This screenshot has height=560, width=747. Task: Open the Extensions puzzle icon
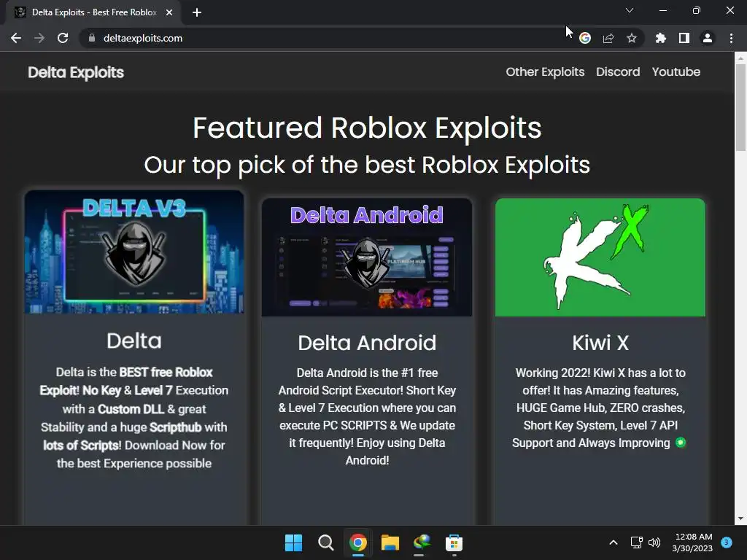pyautogui.click(x=660, y=38)
